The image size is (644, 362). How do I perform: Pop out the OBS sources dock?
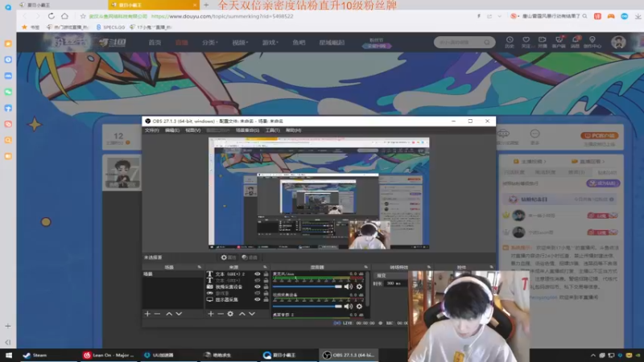265,267
